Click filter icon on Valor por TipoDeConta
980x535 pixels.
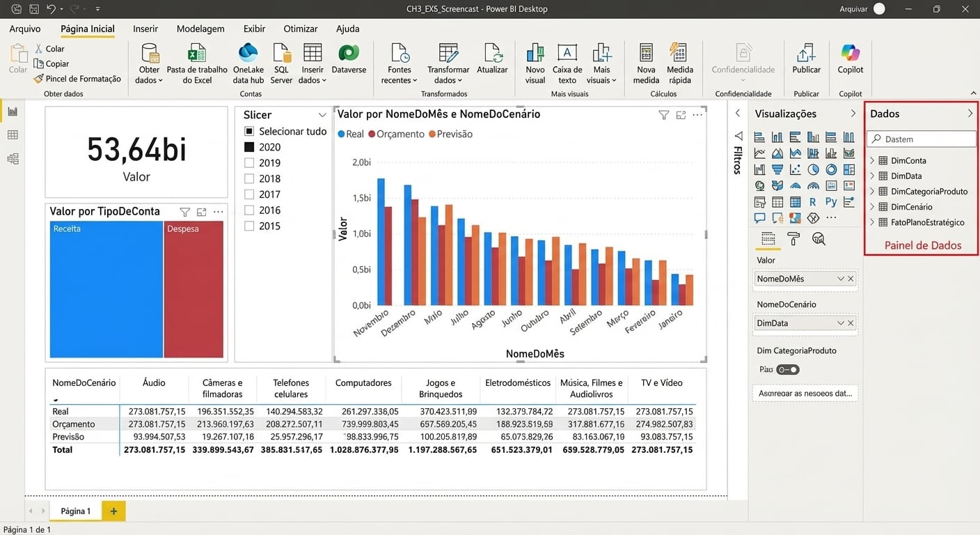(x=184, y=212)
